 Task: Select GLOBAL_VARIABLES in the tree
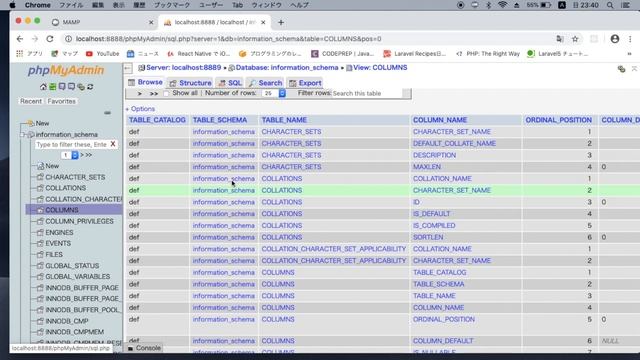point(78,276)
